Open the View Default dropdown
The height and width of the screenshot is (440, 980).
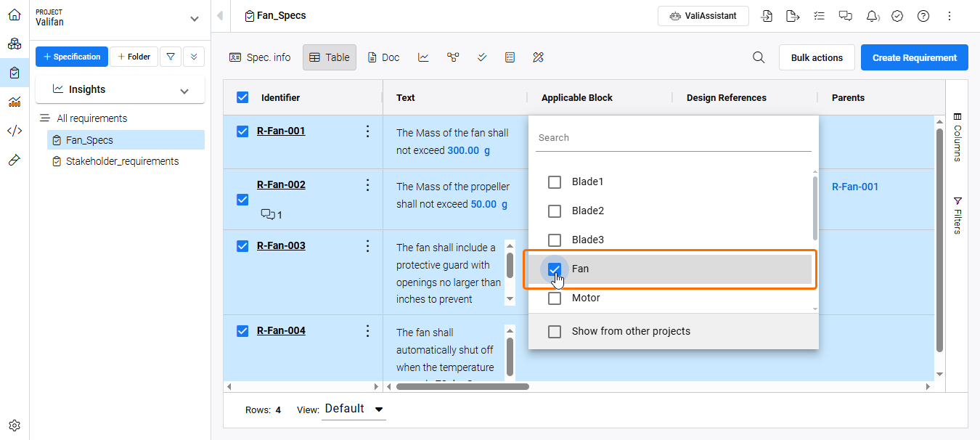click(354, 409)
